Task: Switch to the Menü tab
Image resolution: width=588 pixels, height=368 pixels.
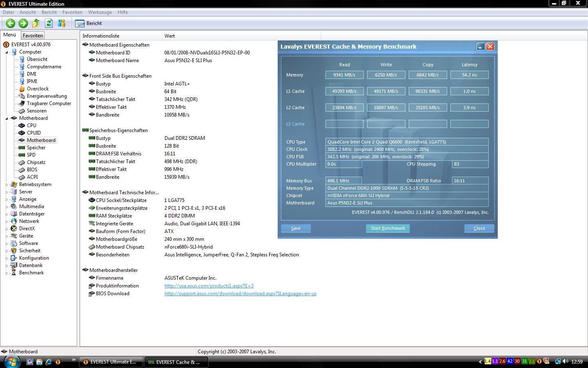Action: [x=10, y=35]
